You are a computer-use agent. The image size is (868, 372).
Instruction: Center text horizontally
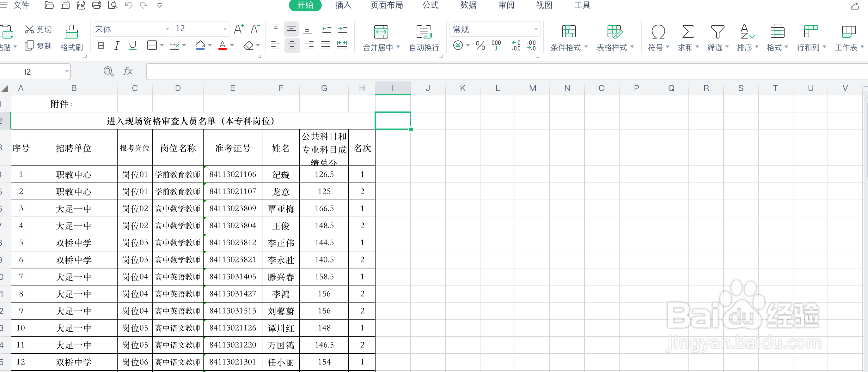click(292, 45)
